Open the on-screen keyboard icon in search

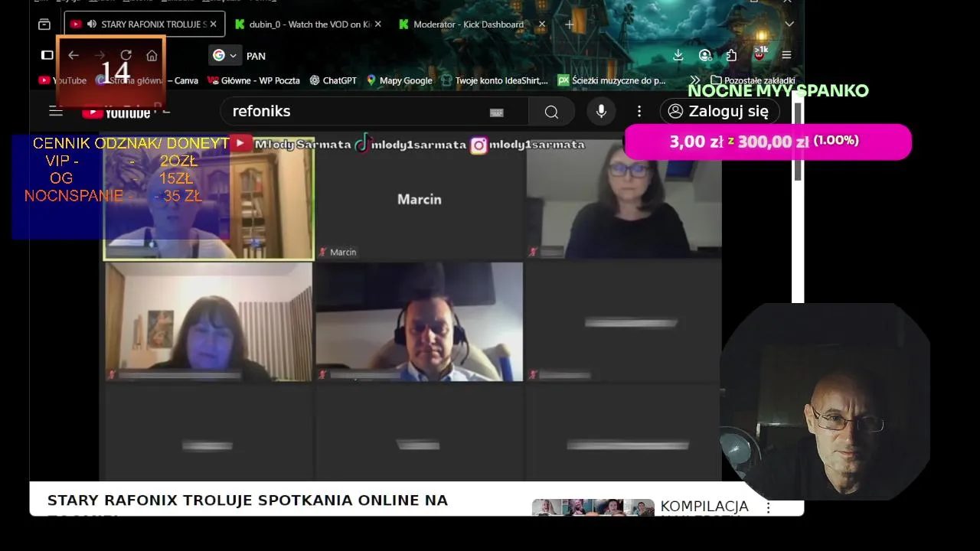[497, 112]
